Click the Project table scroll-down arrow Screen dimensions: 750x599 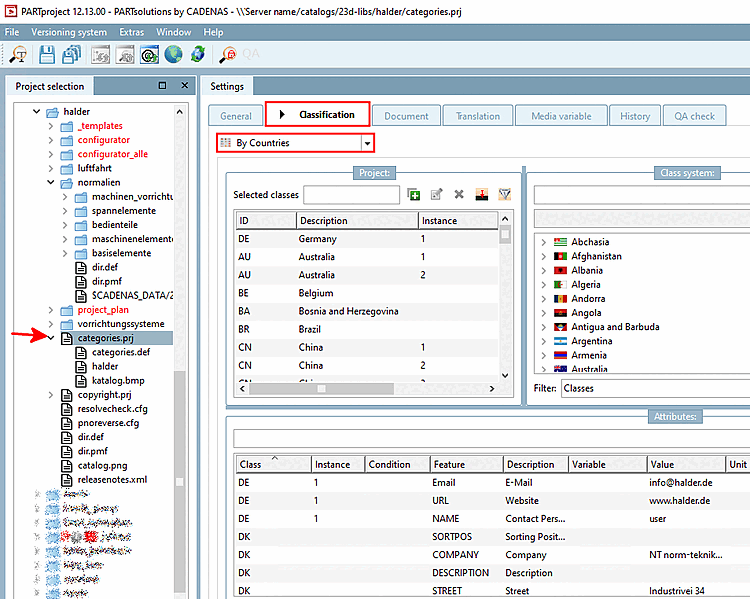[x=505, y=375]
